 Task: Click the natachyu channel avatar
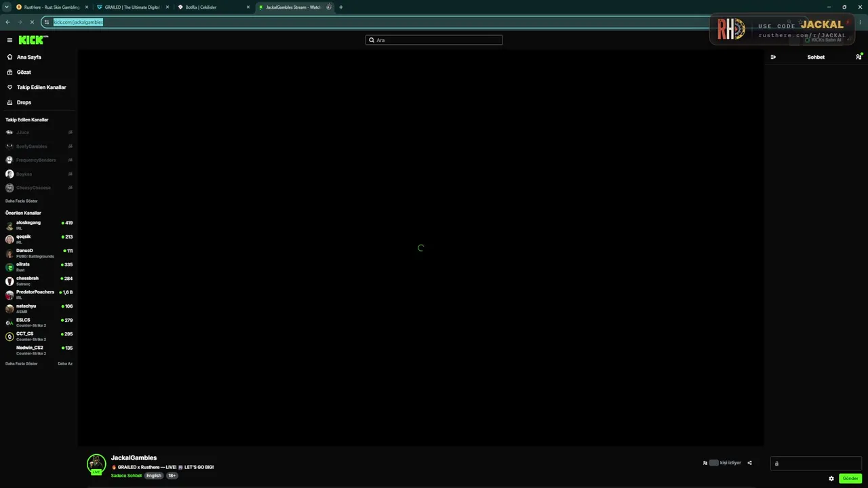(x=9, y=309)
